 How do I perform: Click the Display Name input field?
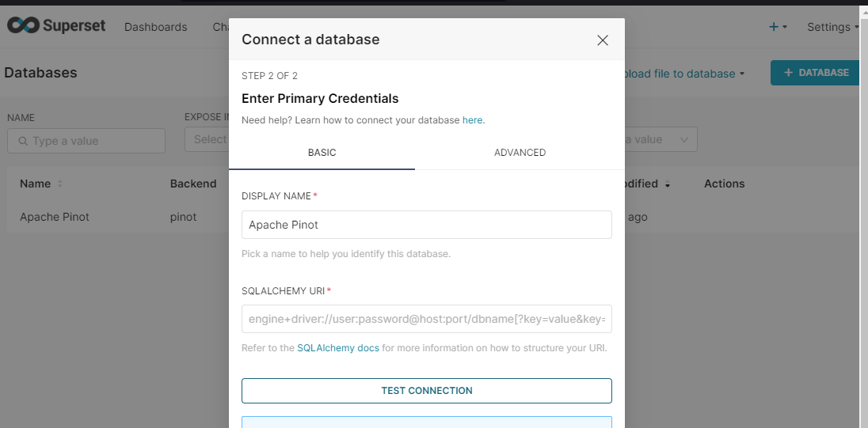click(x=426, y=225)
